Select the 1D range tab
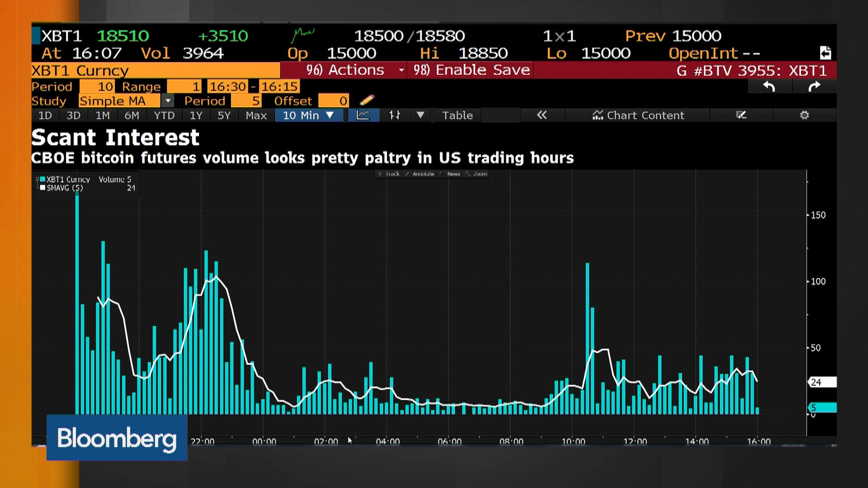Image resolution: width=868 pixels, height=488 pixels. pyautogui.click(x=45, y=115)
